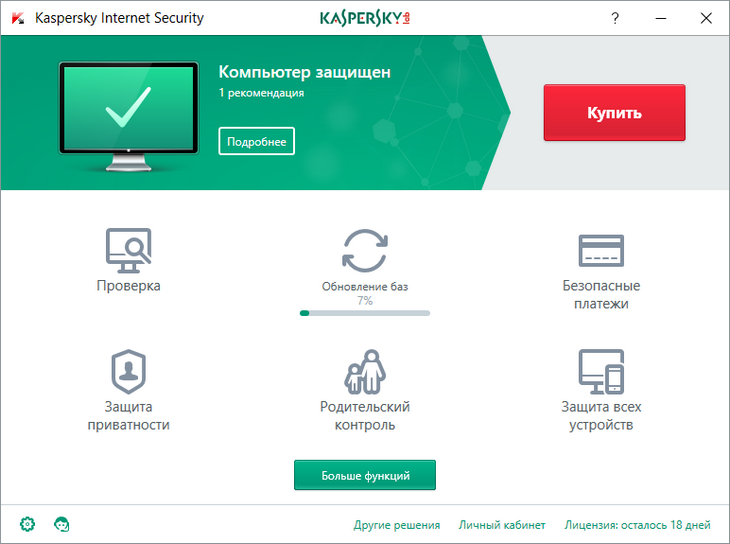Screen dimensions: 730x544
Task: Click the support agent face icon
Action: 61,524
